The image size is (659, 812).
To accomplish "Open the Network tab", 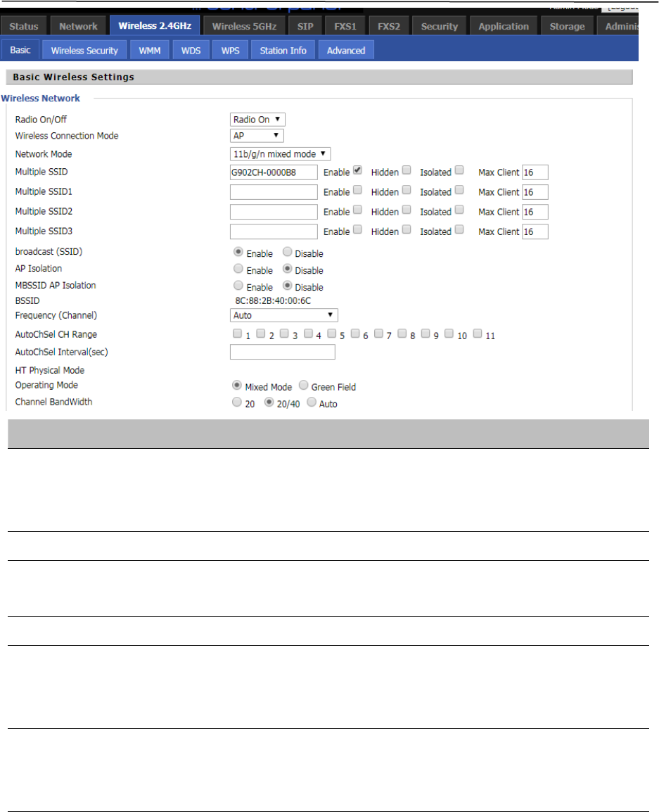I will click(78, 26).
